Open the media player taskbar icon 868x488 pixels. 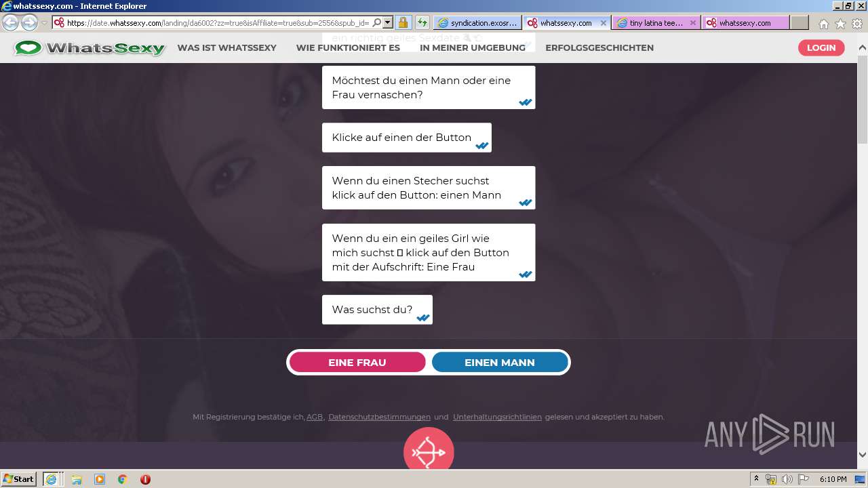pyautogui.click(x=100, y=479)
